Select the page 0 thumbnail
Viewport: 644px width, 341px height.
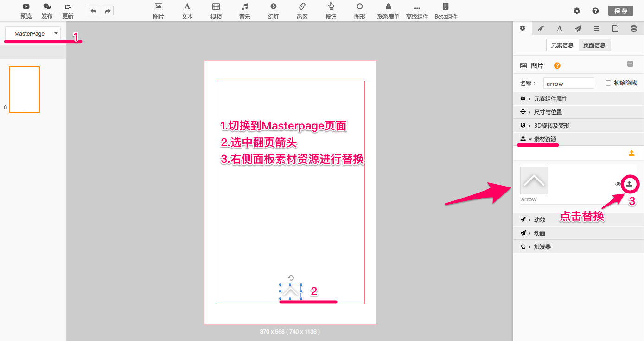pos(24,90)
